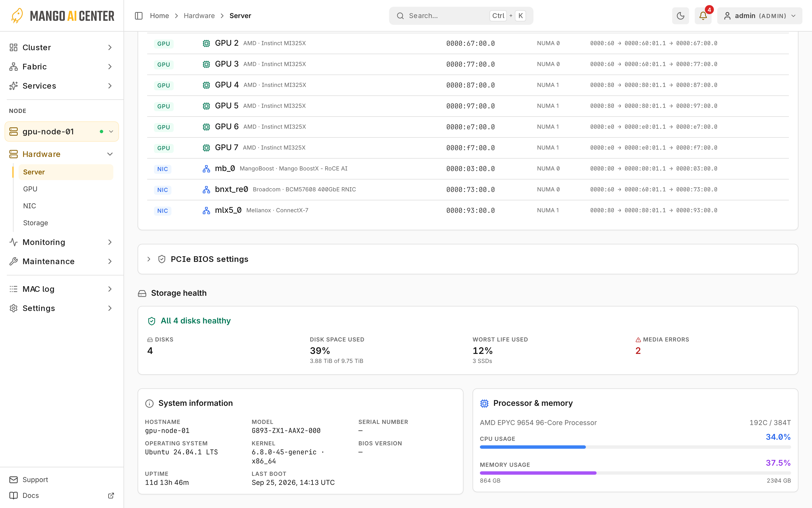Click the gpu-node-01 server icon
The image size is (812, 508).
click(x=13, y=131)
